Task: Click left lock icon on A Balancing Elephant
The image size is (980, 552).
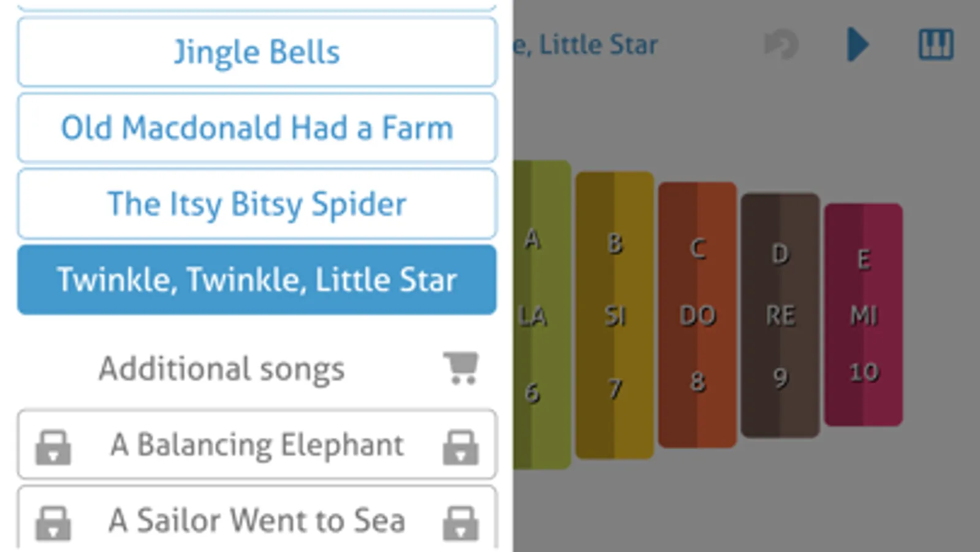Action: 53,446
